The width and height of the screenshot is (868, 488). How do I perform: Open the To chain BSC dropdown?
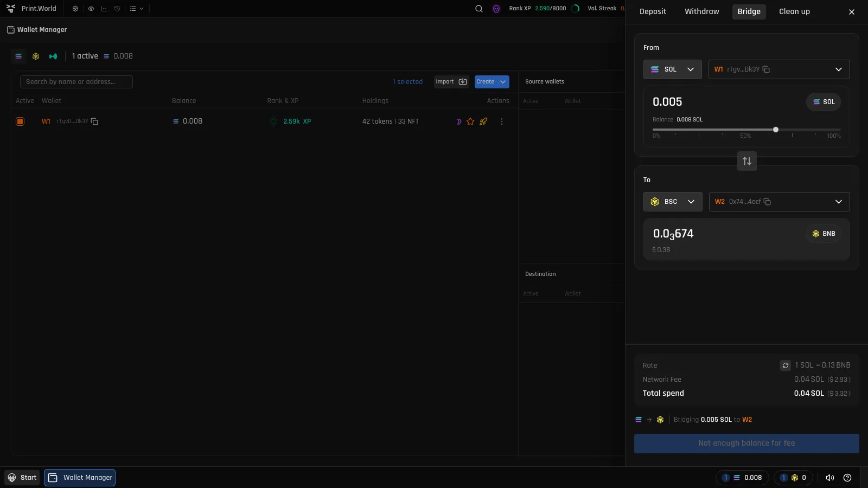673,202
